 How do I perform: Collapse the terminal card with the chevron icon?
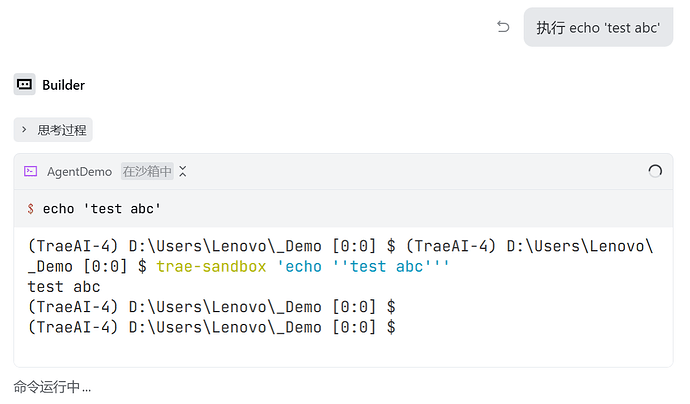(x=183, y=172)
